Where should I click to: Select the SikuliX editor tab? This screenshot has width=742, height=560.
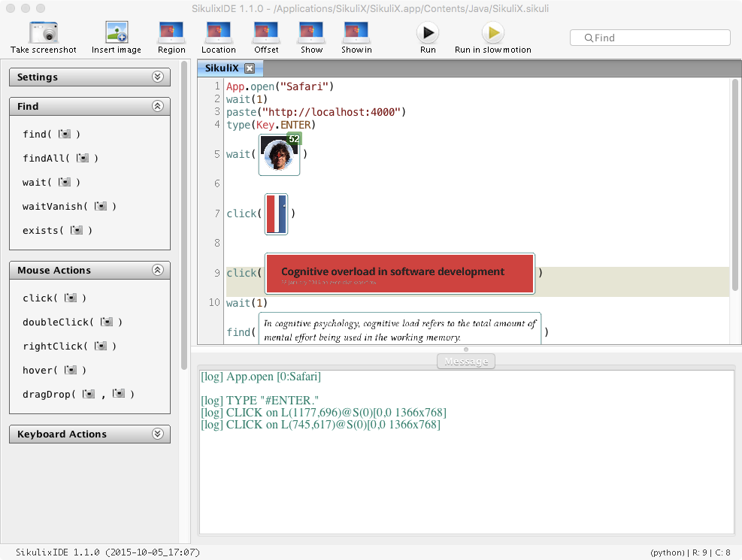pos(221,68)
